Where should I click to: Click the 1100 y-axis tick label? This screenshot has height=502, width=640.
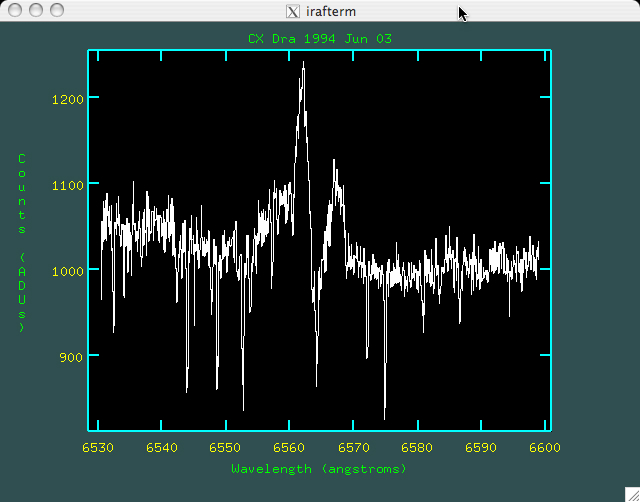pos(68,185)
